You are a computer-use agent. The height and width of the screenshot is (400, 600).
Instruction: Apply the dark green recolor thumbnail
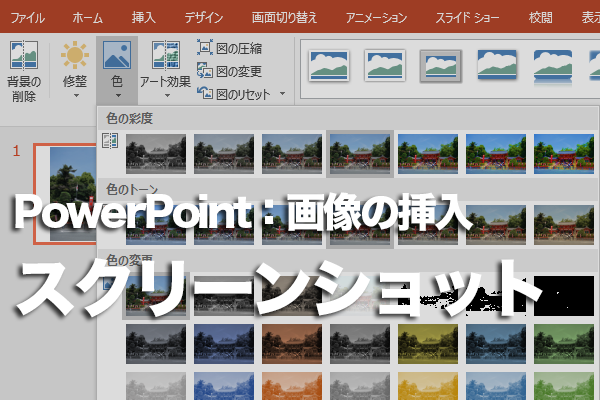(564, 344)
